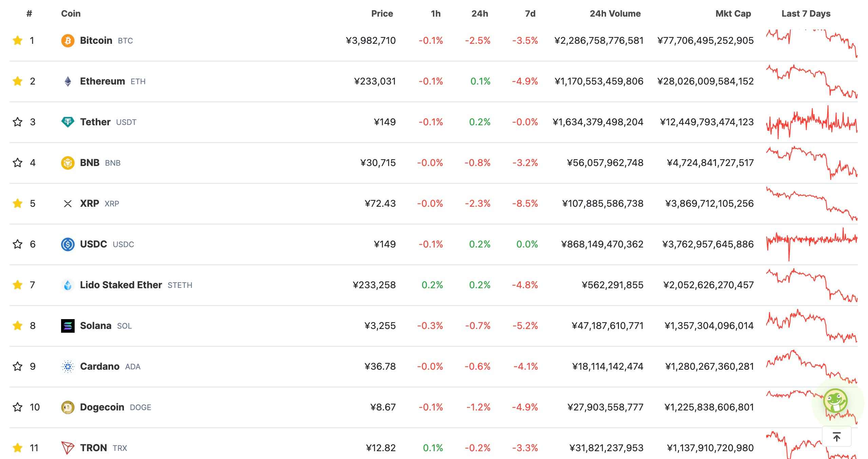Click the USDC logo icon
The width and height of the screenshot is (868, 459).
68,244
